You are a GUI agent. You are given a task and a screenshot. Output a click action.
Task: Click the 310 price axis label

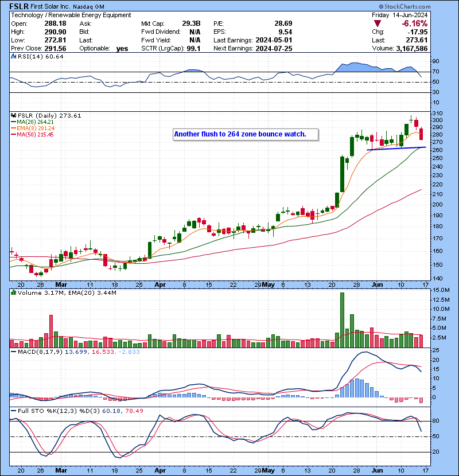[438, 114]
